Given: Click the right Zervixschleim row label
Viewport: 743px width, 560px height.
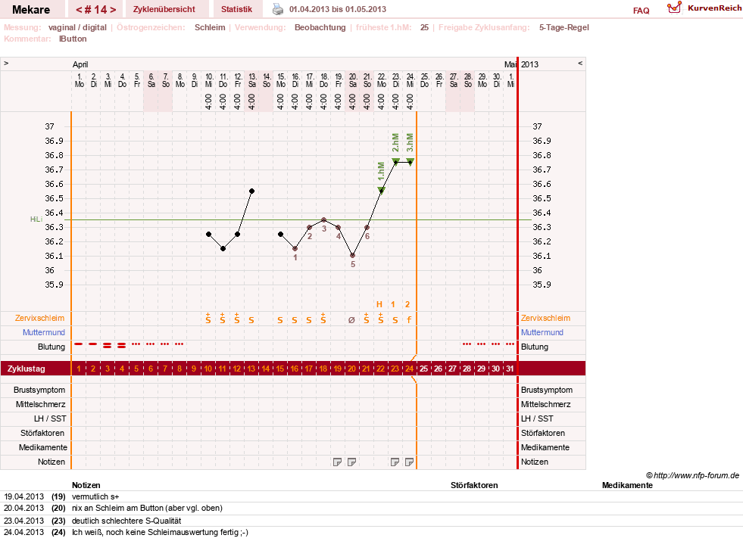Looking at the screenshot, I should [x=545, y=318].
